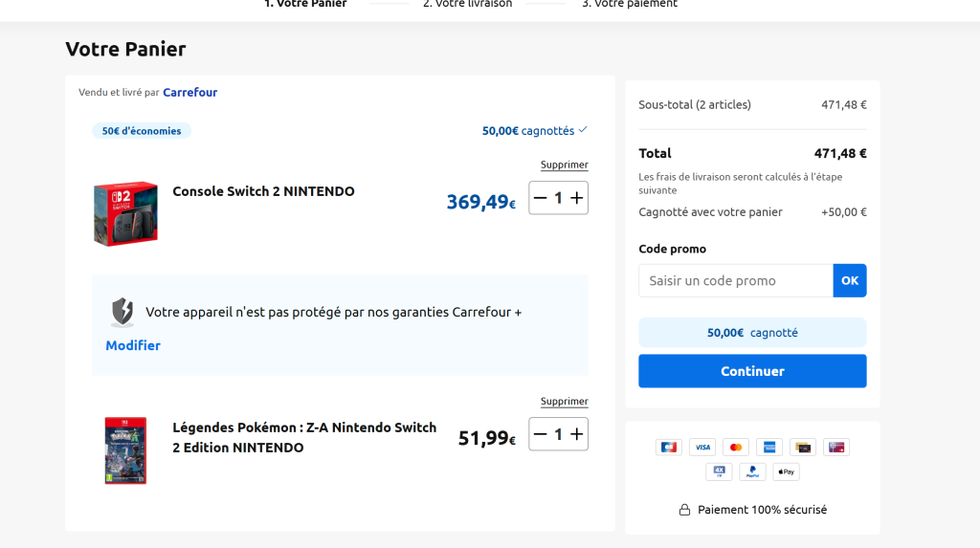The image size is (980, 548).
Task: Click the Apple Pay icon
Action: 786,471
